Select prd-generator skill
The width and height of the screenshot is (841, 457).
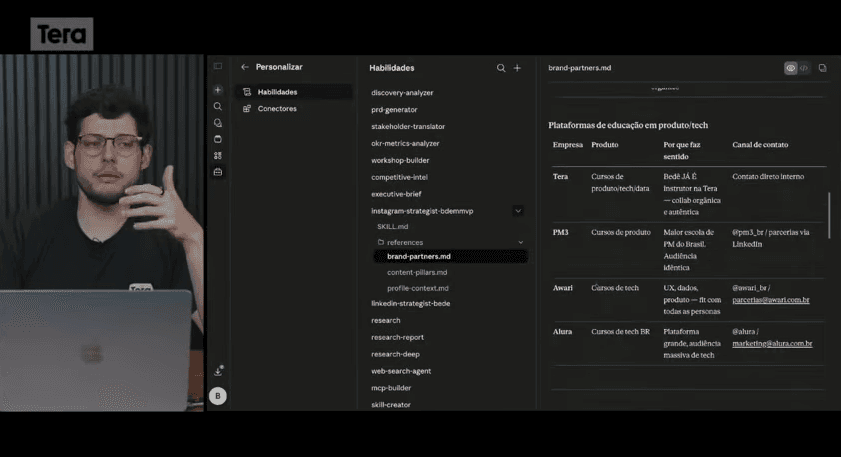[x=394, y=109]
